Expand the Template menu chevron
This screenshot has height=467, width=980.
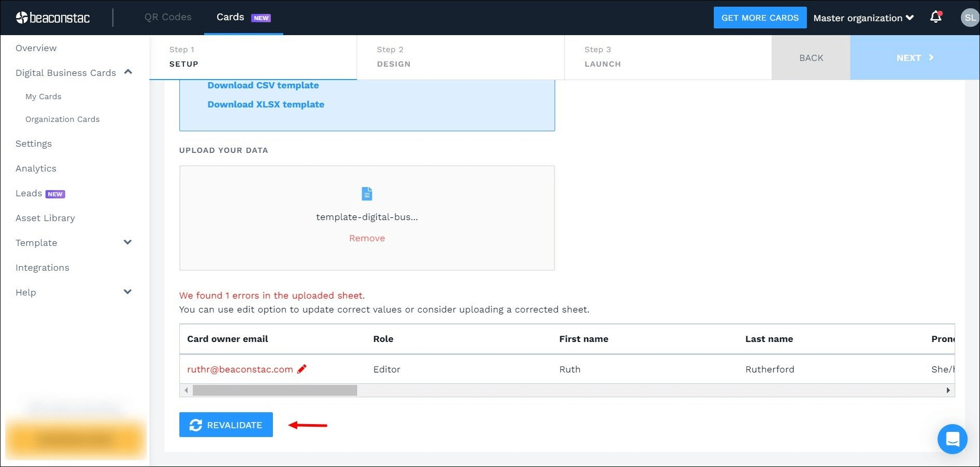click(128, 242)
